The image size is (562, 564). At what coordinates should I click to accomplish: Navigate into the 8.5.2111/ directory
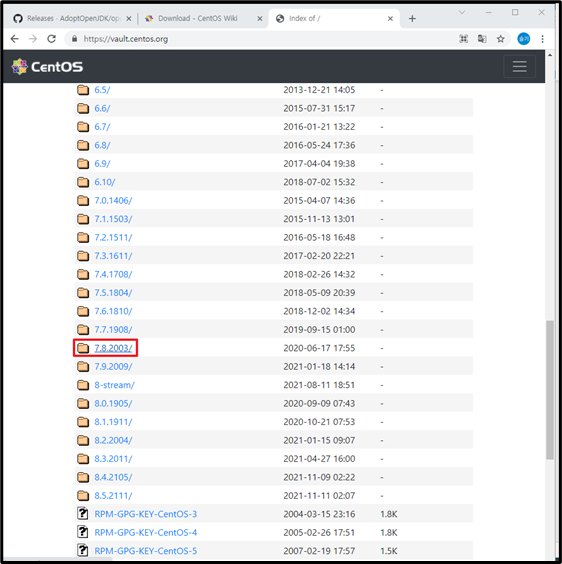coord(113,496)
